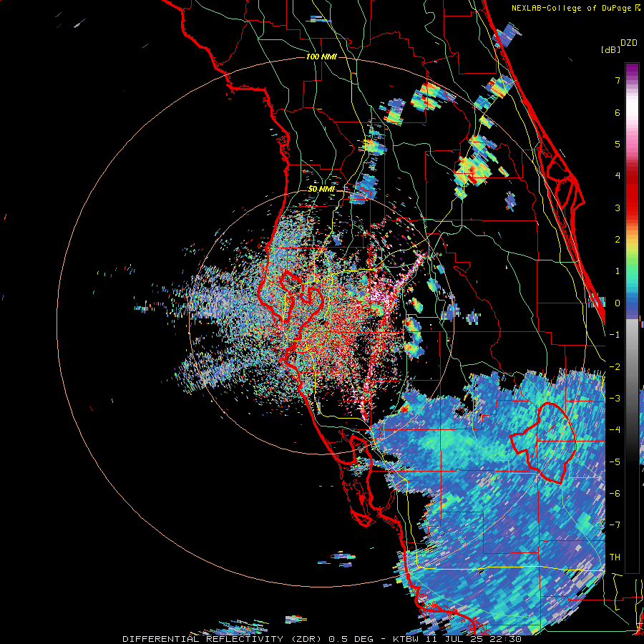Click the 2 value on the color scale
The image size is (644, 644).
click(x=618, y=240)
